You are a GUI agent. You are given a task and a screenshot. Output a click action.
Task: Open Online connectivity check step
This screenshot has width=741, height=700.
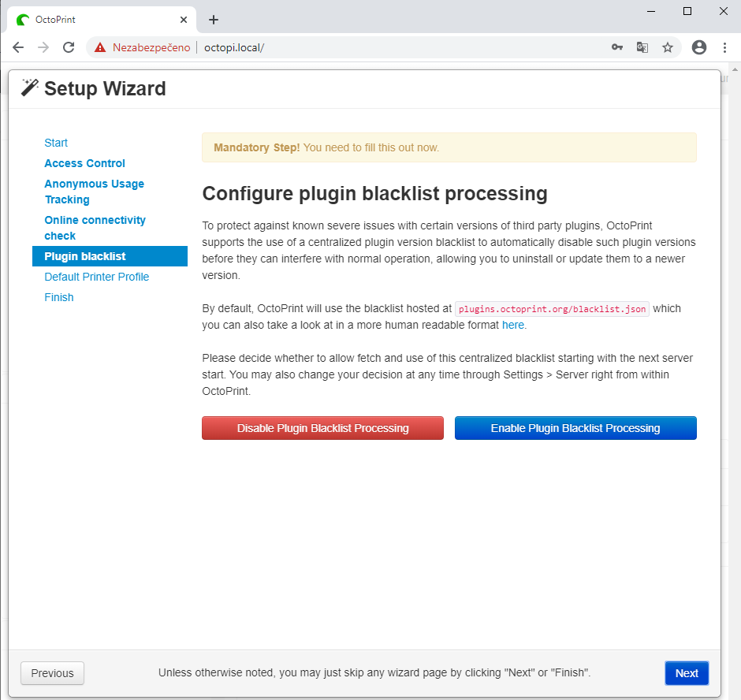click(95, 228)
